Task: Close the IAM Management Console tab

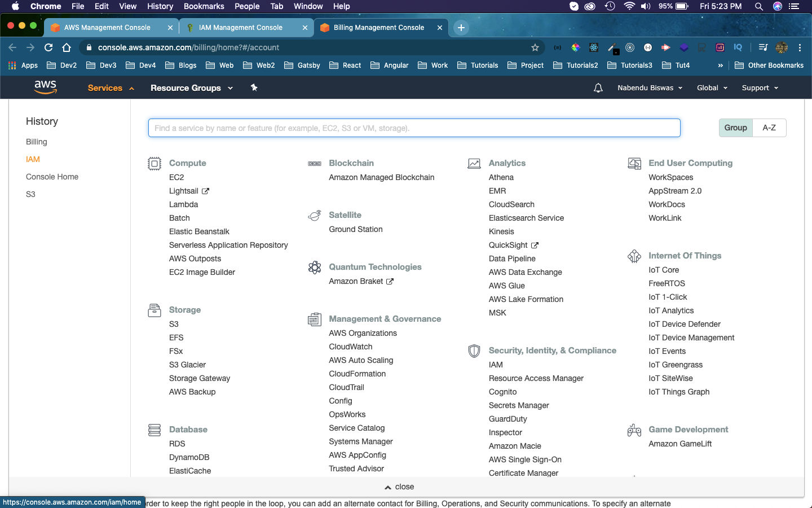Action: tap(305, 28)
